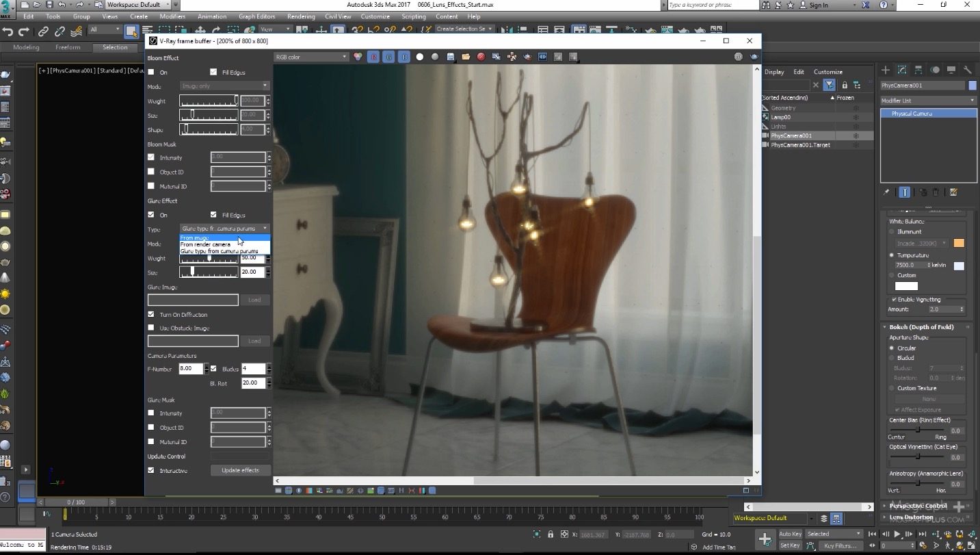Save the rendered image with disk icon
Screen dimensions: 980x555
point(451,57)
